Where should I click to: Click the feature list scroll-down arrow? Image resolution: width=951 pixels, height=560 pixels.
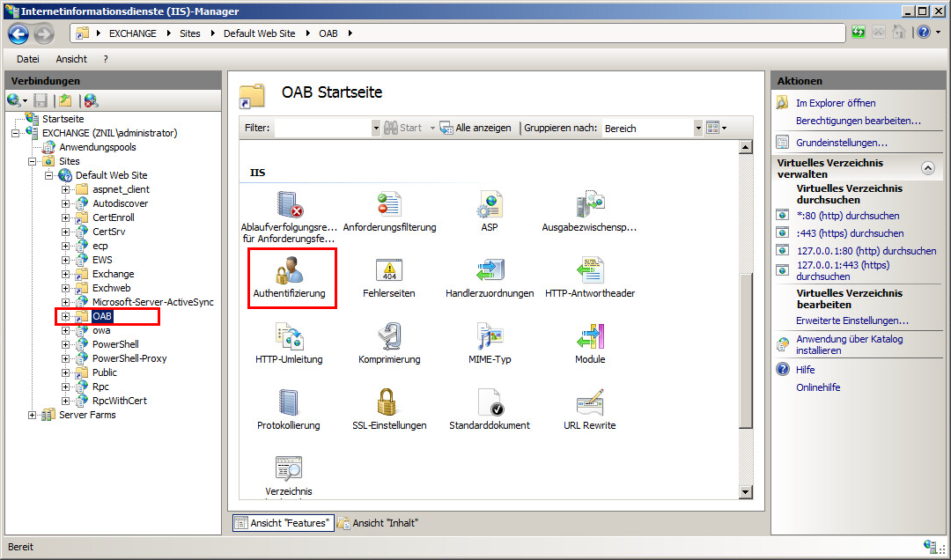point(746,492)
